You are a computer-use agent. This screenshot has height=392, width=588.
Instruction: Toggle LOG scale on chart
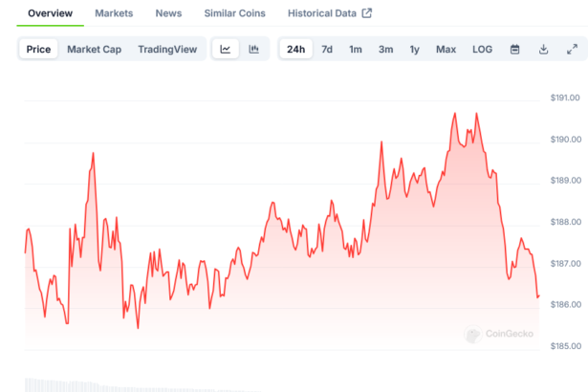(x=482, y=49)
